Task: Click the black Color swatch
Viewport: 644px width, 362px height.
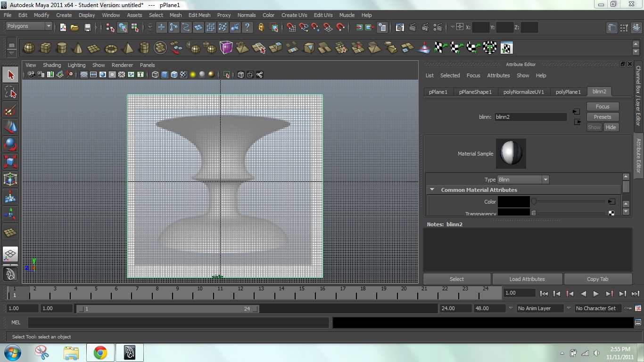Action: [514, 202]
